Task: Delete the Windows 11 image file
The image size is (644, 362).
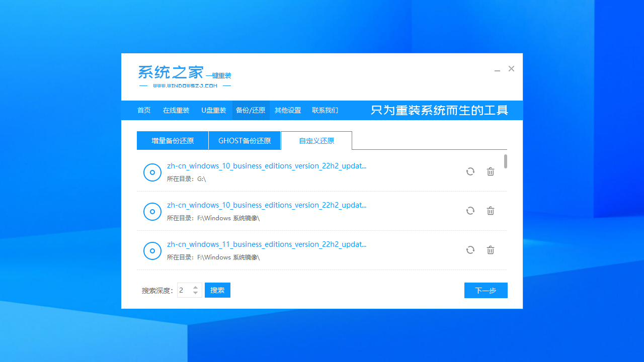Action: click(491, 250)
